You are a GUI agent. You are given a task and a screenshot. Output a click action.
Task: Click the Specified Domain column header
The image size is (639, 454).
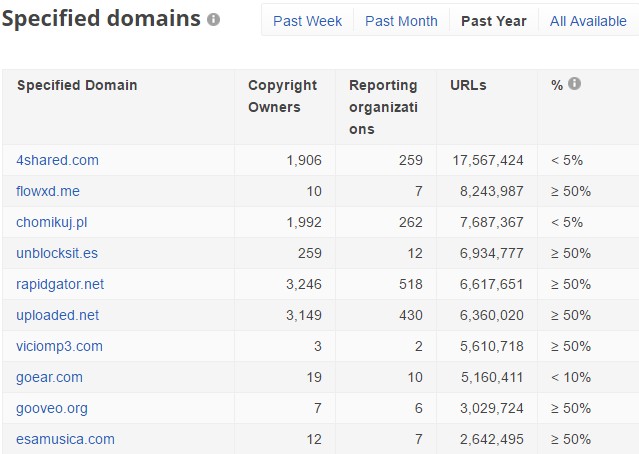77,85
